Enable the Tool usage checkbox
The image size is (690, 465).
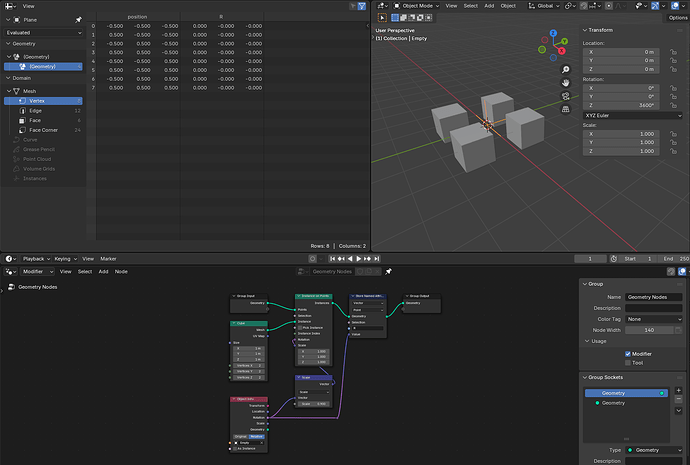click(628, 362)
